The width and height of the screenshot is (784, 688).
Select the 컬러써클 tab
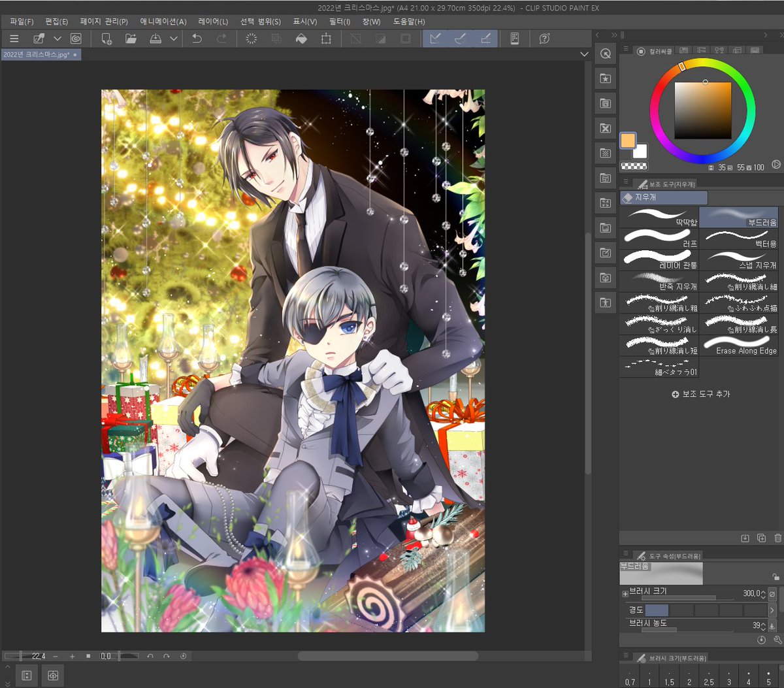pyautogui.click(x=654, y=50)
